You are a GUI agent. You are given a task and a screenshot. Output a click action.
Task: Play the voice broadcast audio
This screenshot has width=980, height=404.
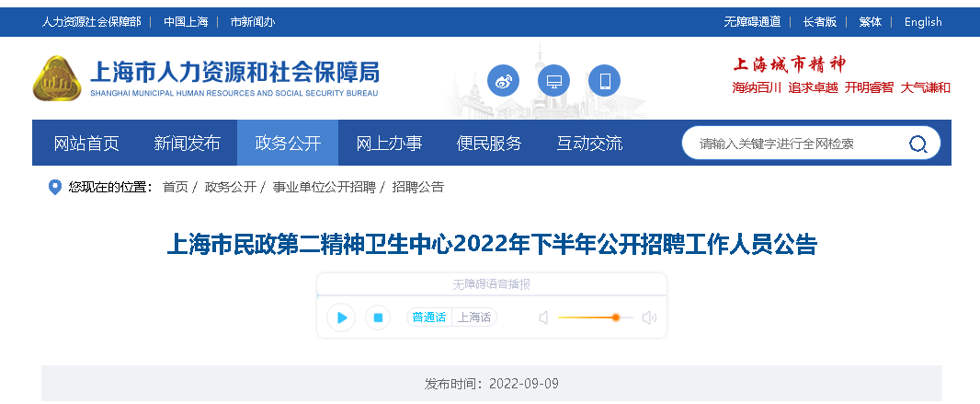tap(341, 317)
